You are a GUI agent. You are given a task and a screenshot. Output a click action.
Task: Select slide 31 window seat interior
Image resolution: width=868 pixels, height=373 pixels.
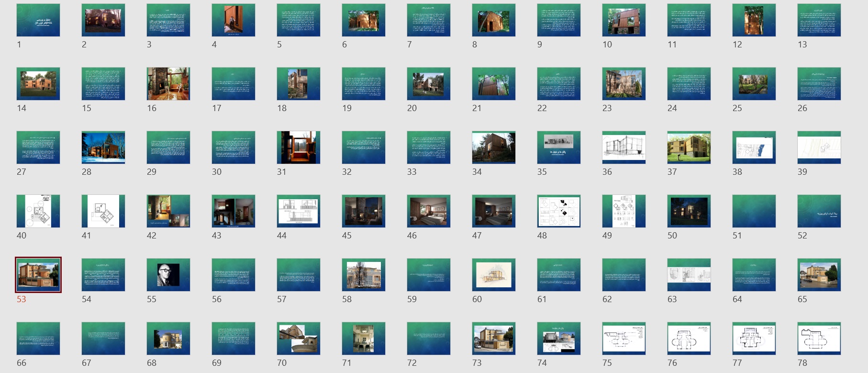click(299, 147)
